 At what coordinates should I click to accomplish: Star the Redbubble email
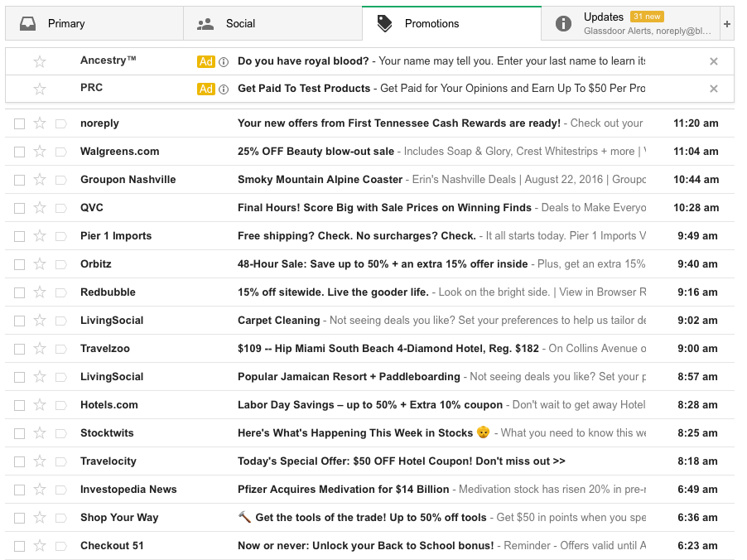pos(40,292)
